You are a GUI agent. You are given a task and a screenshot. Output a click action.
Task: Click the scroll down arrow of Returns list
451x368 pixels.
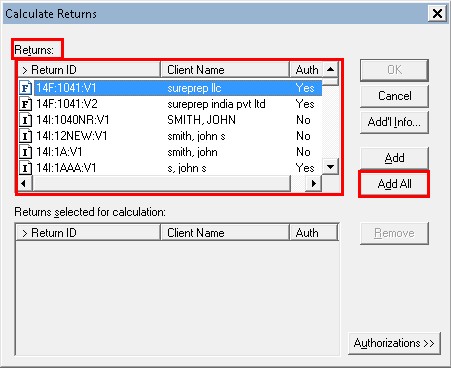click(330, 166)
